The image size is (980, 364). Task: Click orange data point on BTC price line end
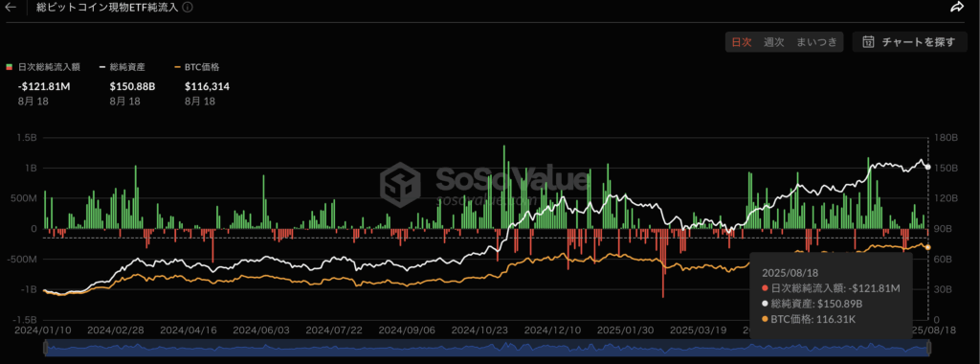(928, 248)
